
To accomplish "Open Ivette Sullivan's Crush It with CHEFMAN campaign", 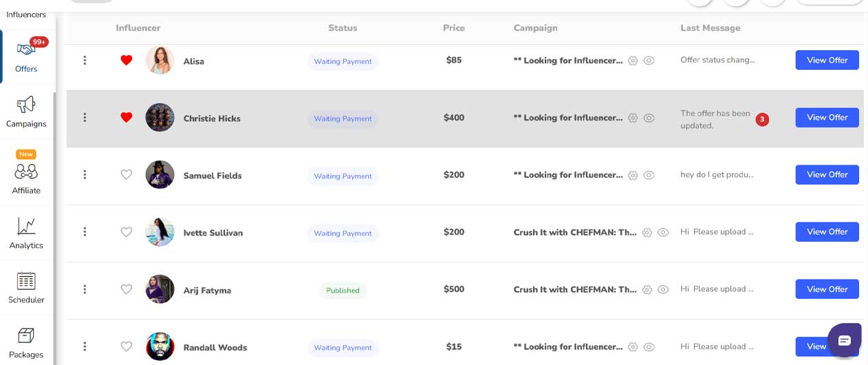I will tap(575, 233).
